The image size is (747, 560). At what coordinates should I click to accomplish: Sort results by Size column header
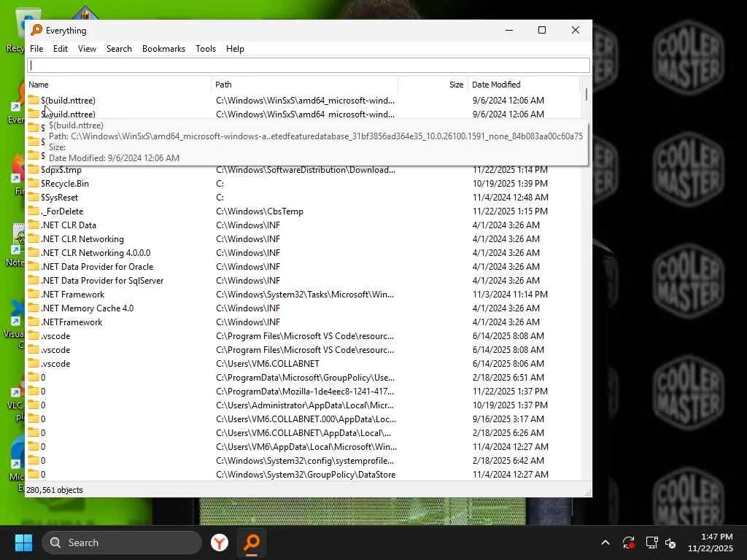(x=433, y=85)
